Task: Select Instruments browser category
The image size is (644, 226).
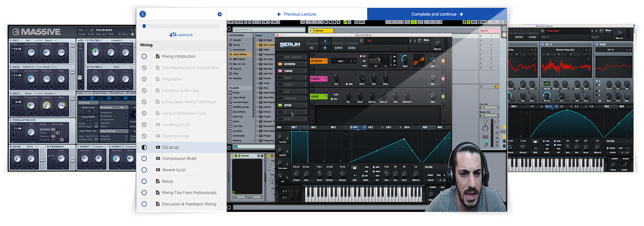Action: pos(239,50)
